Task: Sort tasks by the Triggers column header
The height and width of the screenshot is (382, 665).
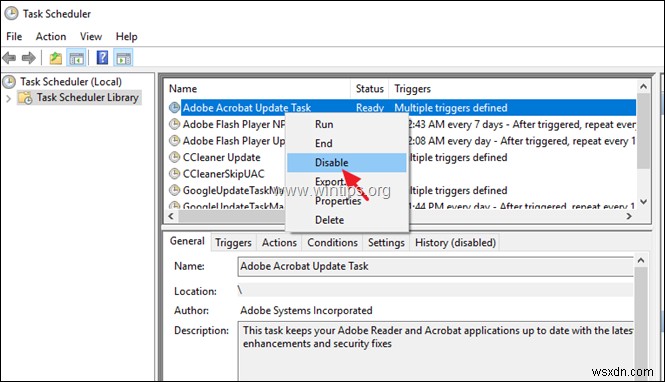Action: [513, 89]
